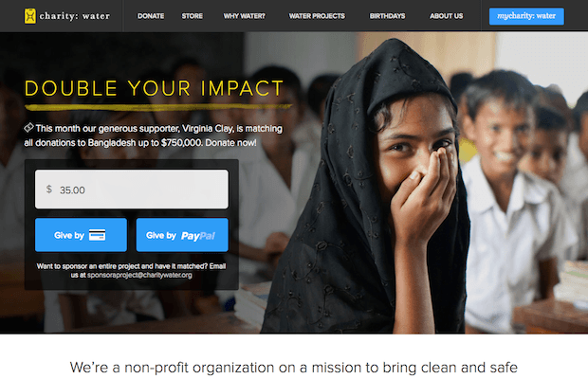
Task: Open the DONATE menu item
Action: (151, 16)
